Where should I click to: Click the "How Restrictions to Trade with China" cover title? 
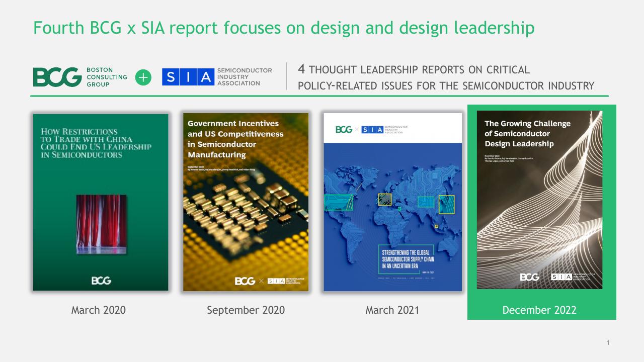[96, 143]
